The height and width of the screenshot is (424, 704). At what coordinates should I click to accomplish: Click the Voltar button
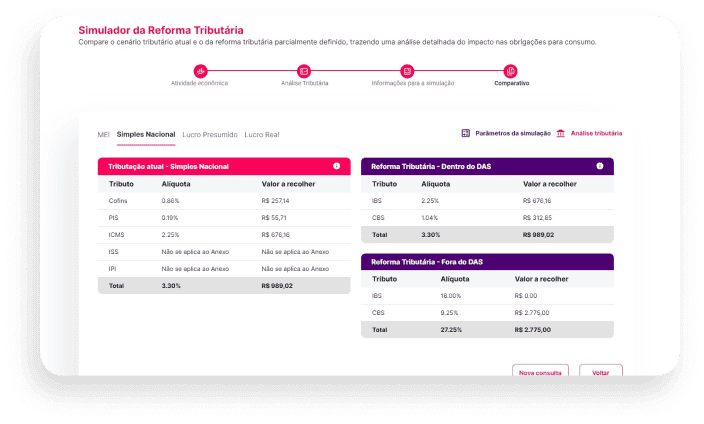pyautogui.click(x=600, y=372)
